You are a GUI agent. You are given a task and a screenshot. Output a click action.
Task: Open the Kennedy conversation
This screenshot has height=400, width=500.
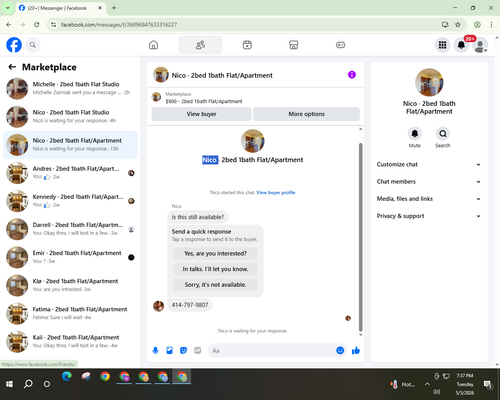tap(70, 201)
